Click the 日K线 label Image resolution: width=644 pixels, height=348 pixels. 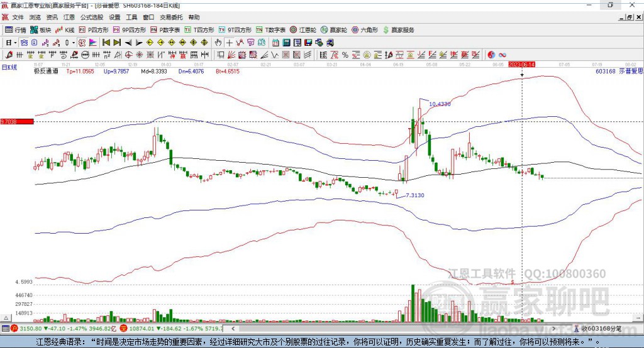9,67
